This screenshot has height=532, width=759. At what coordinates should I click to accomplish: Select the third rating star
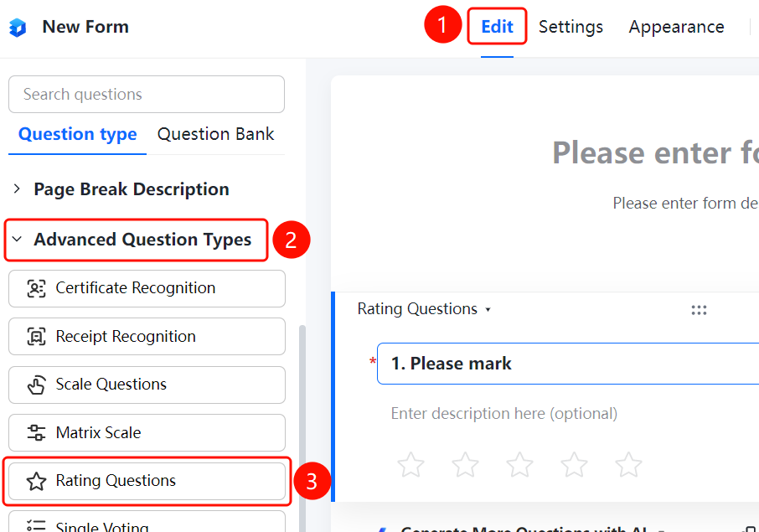519,465
